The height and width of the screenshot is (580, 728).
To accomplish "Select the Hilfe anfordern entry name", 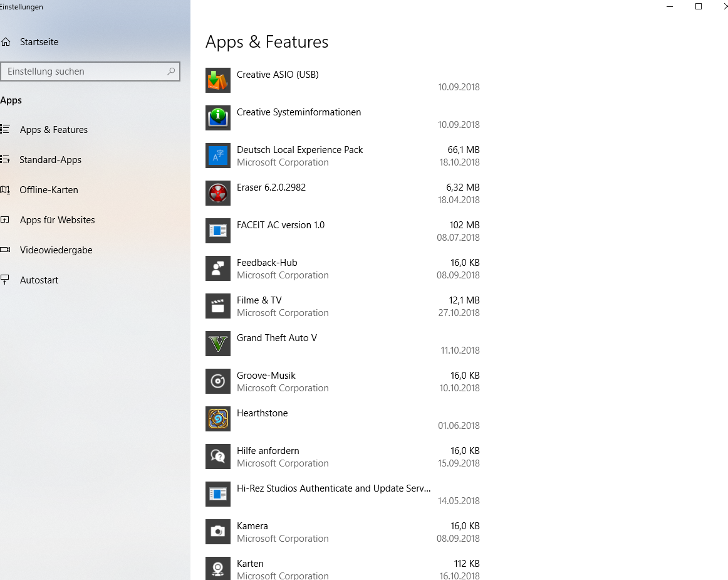I will click(268, 451).
